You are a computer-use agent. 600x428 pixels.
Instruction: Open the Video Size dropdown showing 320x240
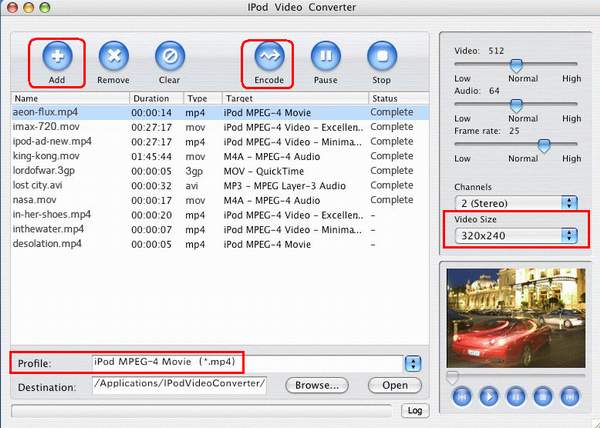(x=516, y=236)
